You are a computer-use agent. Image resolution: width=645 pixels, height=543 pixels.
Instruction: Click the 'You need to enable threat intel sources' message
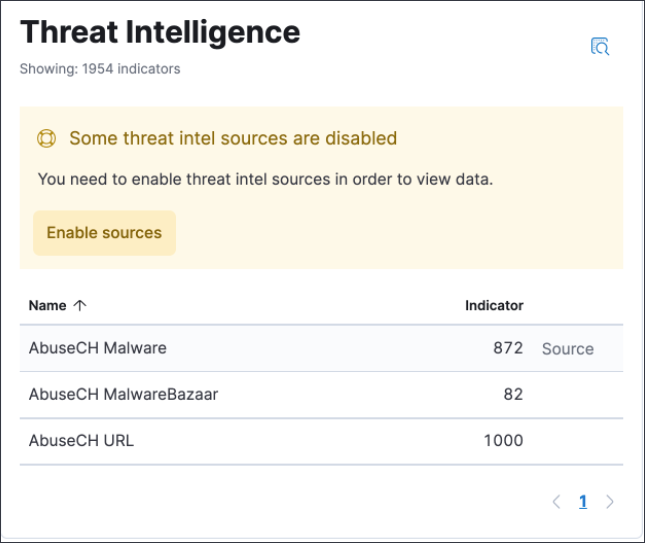tap(265, 180)
